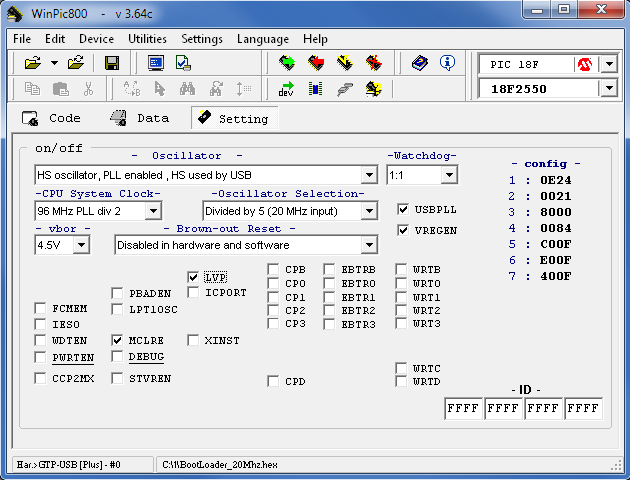Screen dimensions: 630x480
Task: Click the yellow programmer hardware icon
Action: [x=374, y=89]
